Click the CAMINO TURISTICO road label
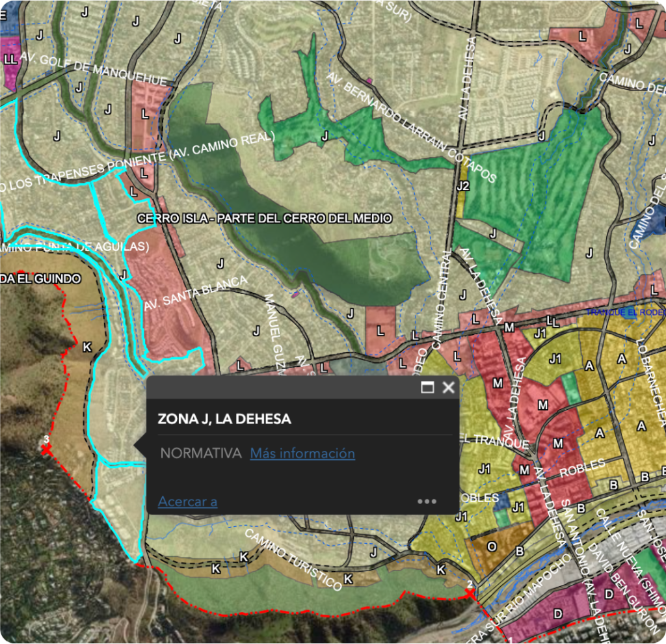The image size is (666, 644). 293,559
